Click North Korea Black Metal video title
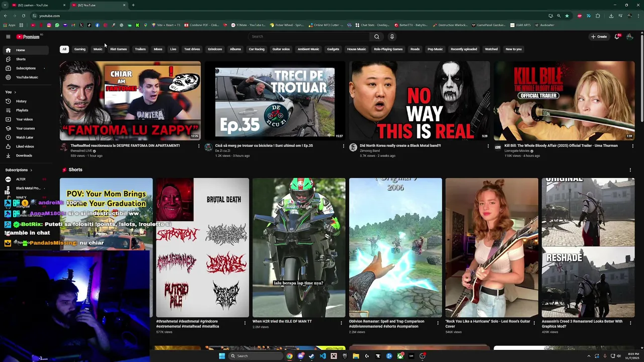Viewport: 644px width, 362px height. (400, 146)
